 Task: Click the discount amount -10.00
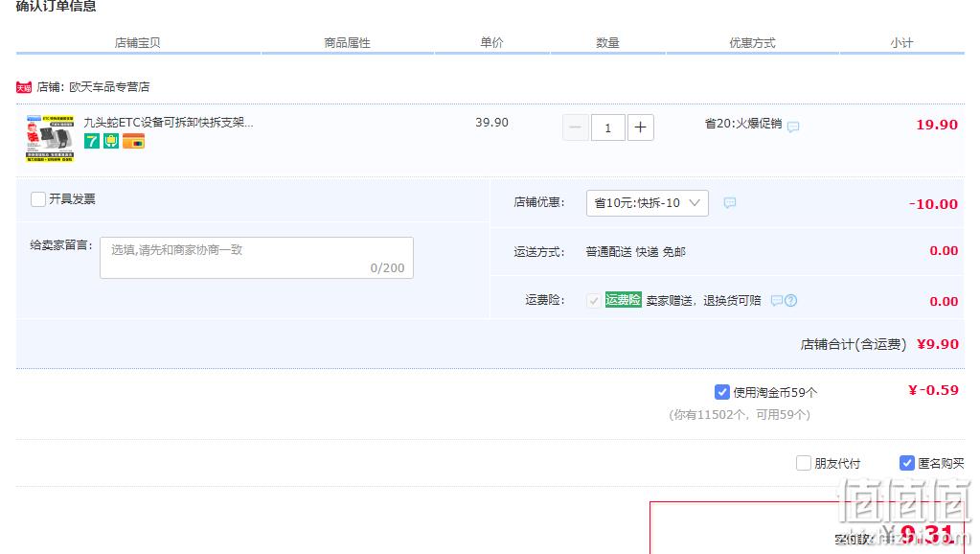click(933, 204)
